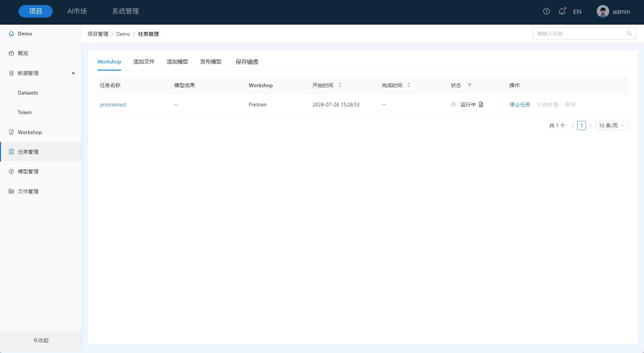Open the pretraintest task link

click(113, 105)
